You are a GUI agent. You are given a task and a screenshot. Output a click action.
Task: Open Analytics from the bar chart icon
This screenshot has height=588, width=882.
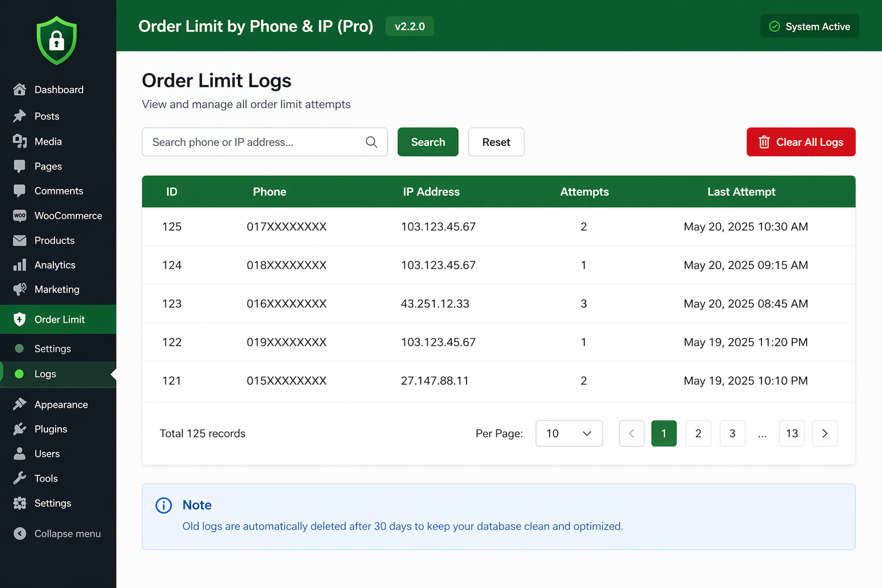tap(20, 265)
